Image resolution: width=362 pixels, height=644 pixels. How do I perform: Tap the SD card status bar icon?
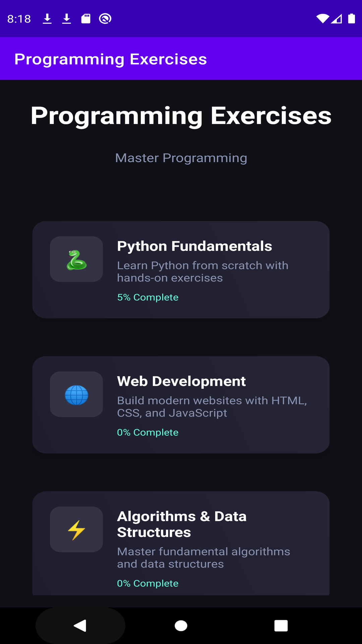pyautogui.click(x=86, y=18)
